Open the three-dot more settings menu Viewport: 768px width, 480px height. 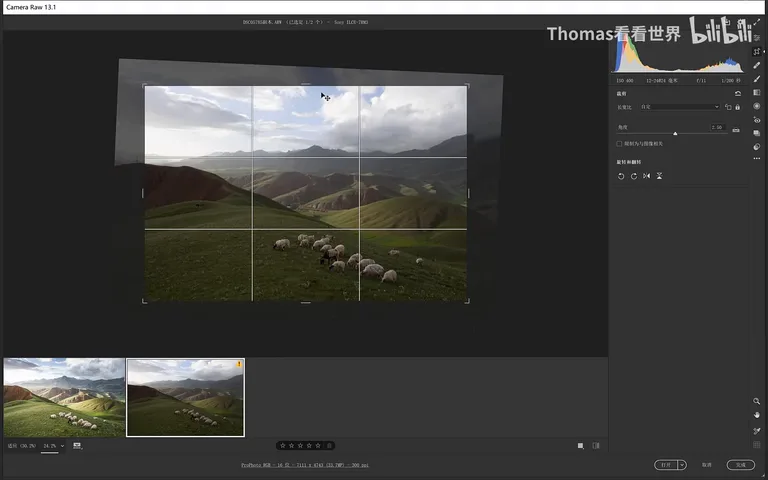coord(757,159)
